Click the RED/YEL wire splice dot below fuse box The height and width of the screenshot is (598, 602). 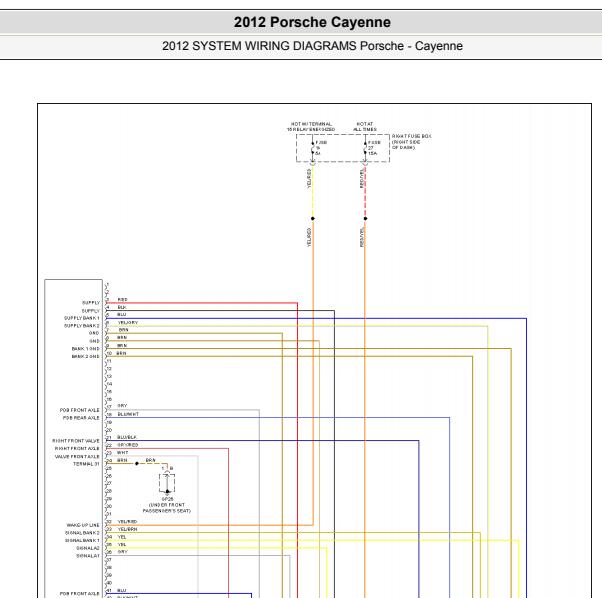(x=366, y=218)
